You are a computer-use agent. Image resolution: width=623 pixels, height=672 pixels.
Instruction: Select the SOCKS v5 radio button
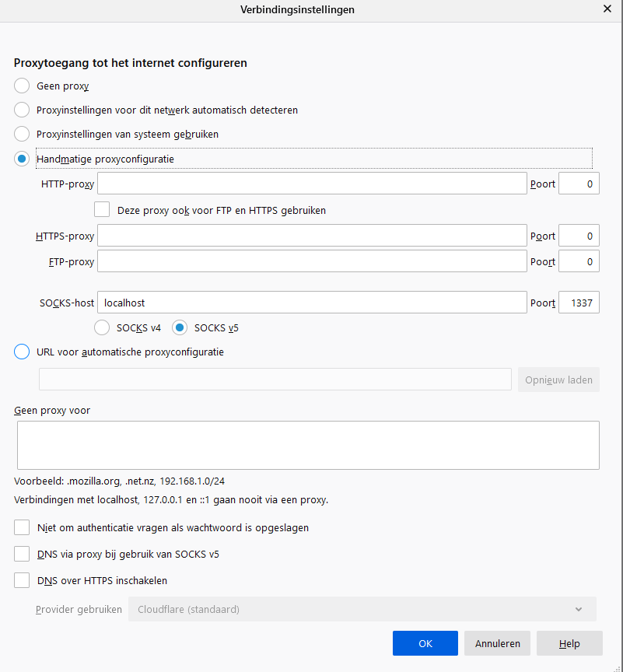(180, 327)
